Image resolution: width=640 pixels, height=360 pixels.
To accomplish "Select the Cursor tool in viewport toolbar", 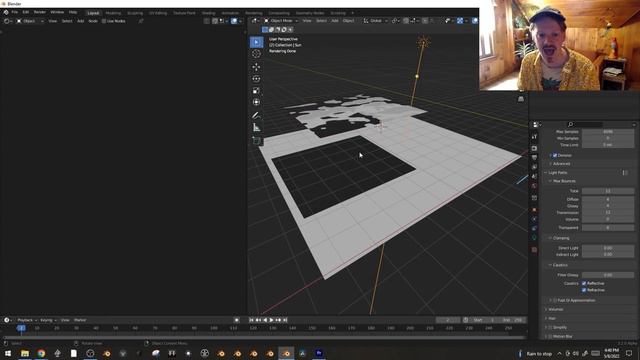I will point(256,54).
